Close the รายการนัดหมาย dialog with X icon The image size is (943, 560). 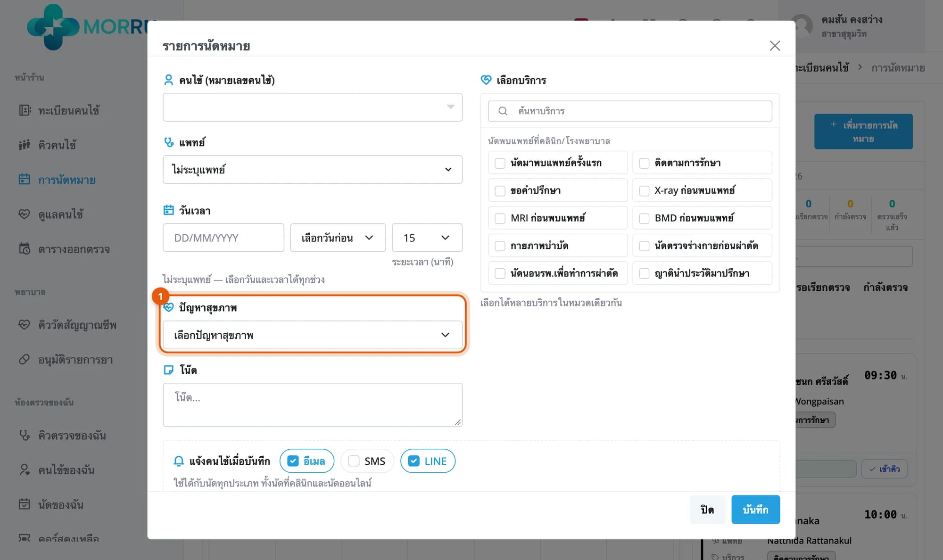pyautogui.click(x=775, y=46)
